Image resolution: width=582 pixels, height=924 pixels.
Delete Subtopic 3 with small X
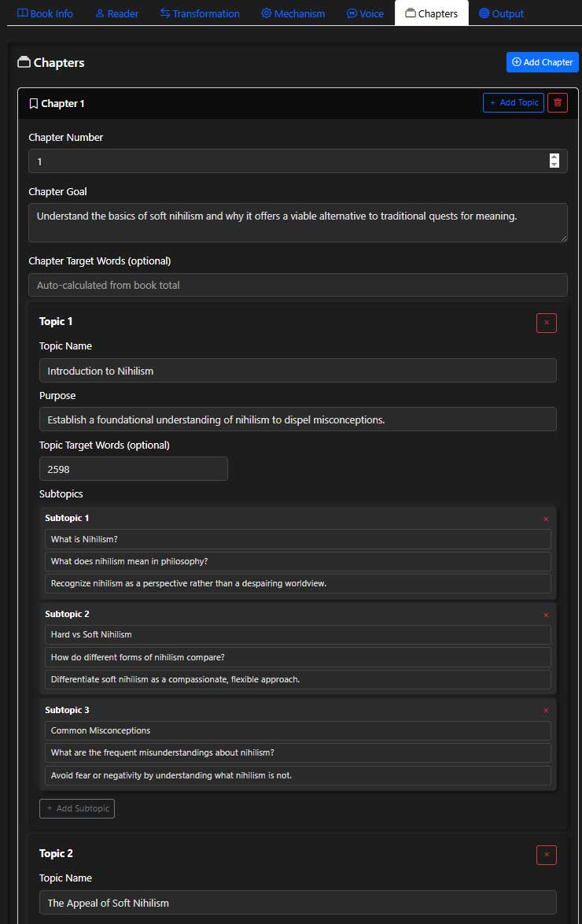point(546,711)
